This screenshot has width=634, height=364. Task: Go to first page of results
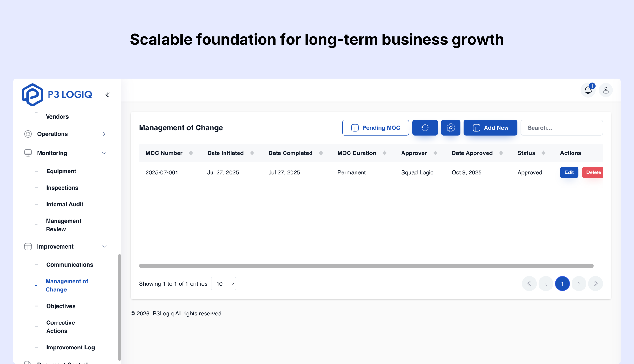[x=529, y=284]
